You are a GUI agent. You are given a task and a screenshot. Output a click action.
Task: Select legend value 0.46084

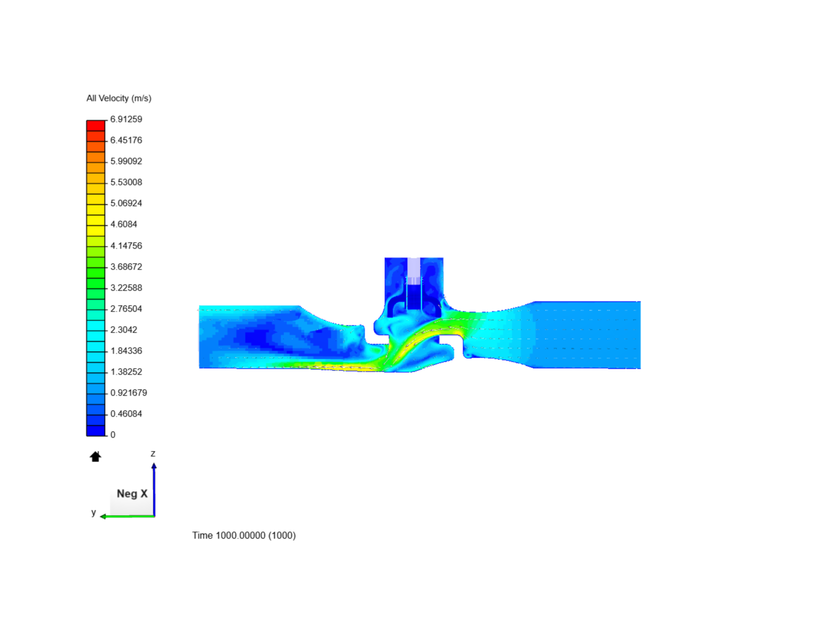(126, 414)
